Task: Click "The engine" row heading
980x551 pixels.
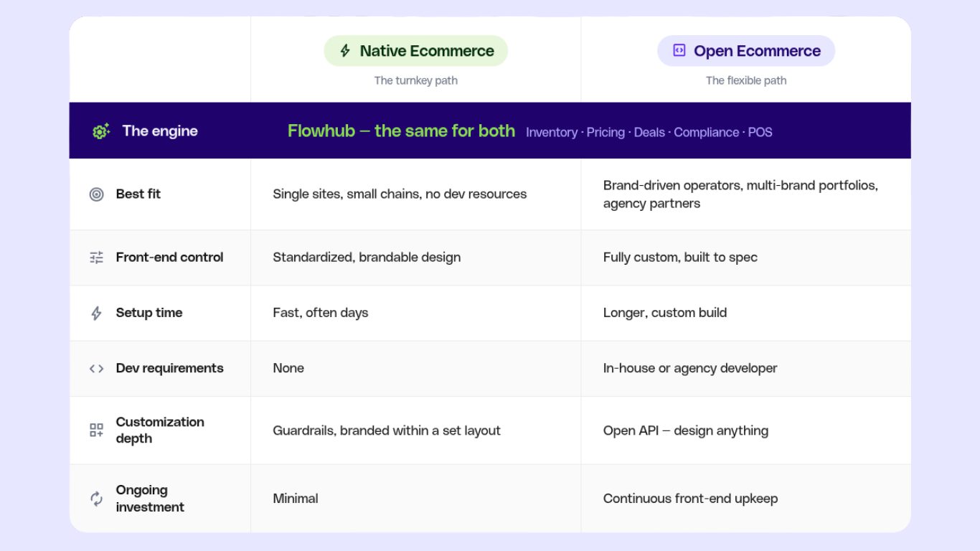Action: click(160, 131)
